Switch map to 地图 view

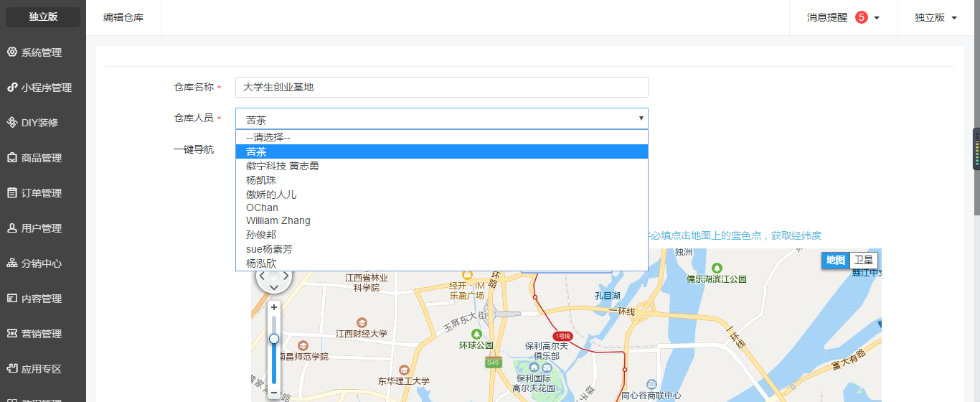pyautogui.click(x=835, y=260)
